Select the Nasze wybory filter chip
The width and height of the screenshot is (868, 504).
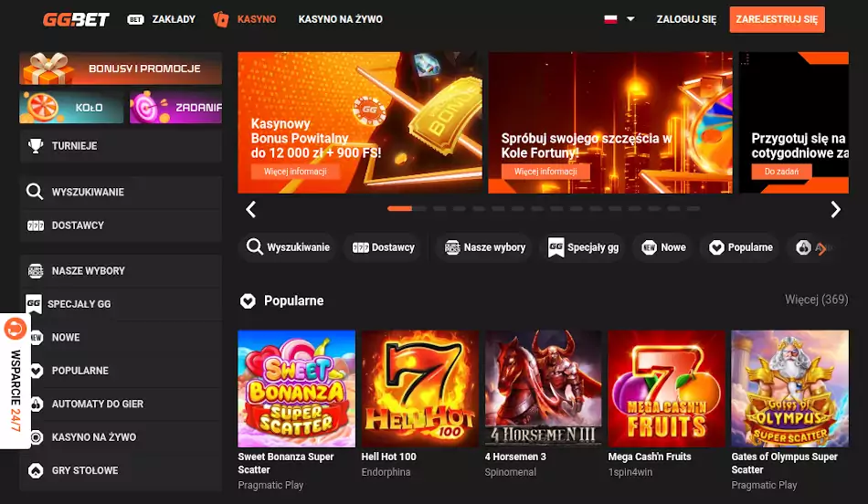484,247
